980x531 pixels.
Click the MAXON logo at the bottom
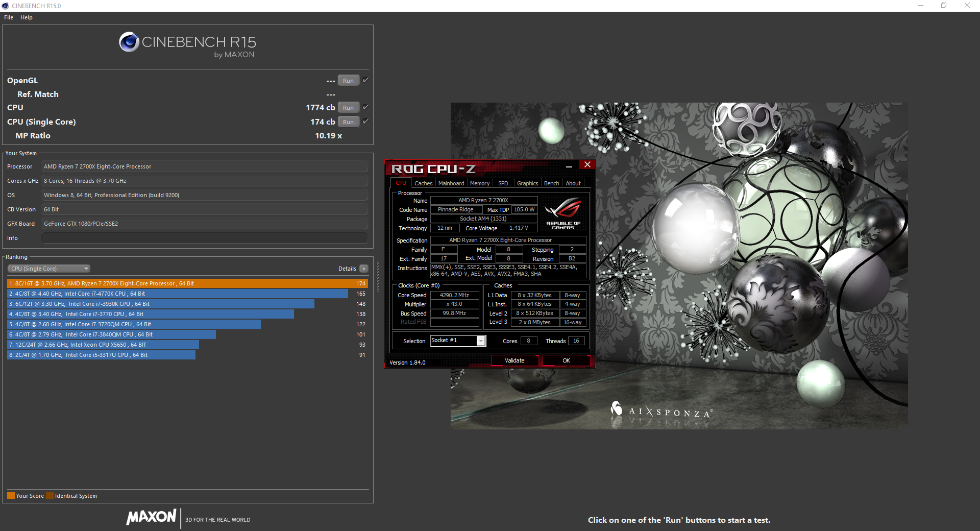[151, 517]
